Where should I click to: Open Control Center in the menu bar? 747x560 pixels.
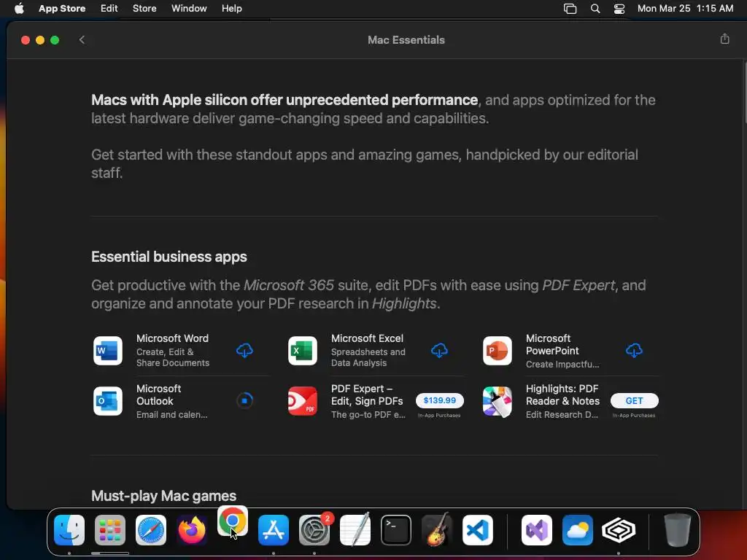619,9
